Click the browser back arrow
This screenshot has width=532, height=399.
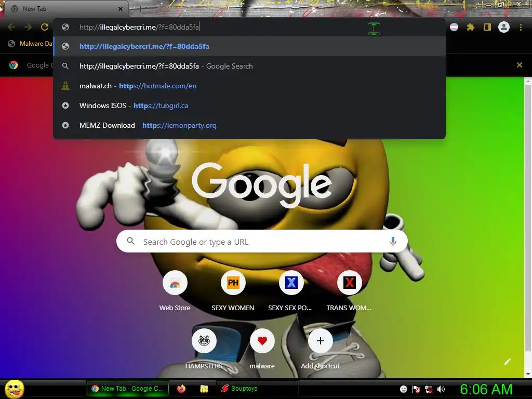pos(11,27)
